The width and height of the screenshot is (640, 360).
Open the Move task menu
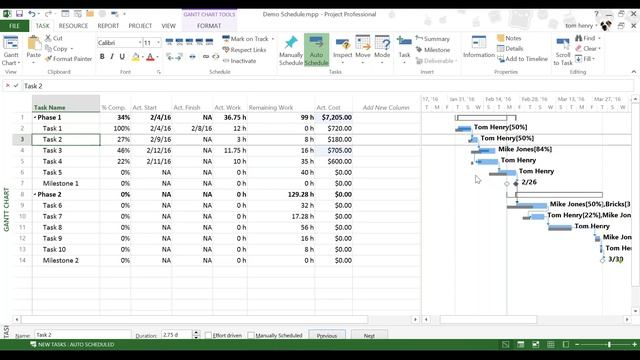click(x=362, y=50)
